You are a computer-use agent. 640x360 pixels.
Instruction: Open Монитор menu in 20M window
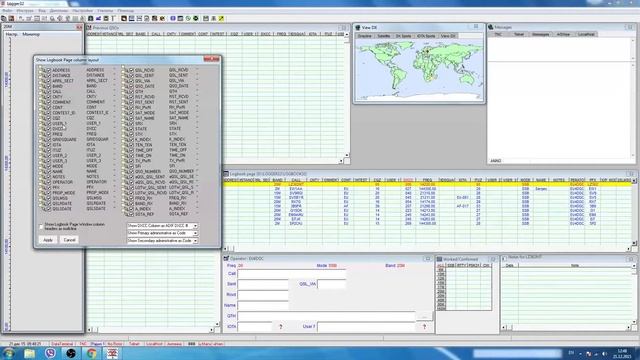tap(31, 35)
